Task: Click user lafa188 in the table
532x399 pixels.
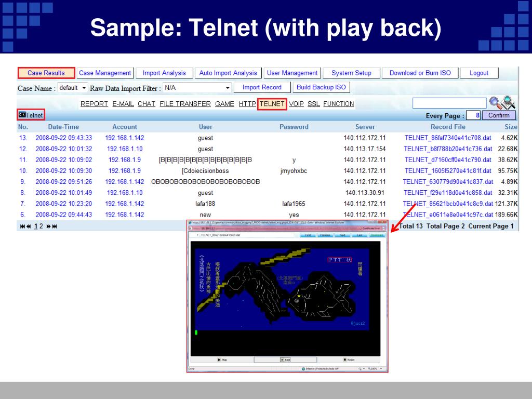Action: pos(205,204)
